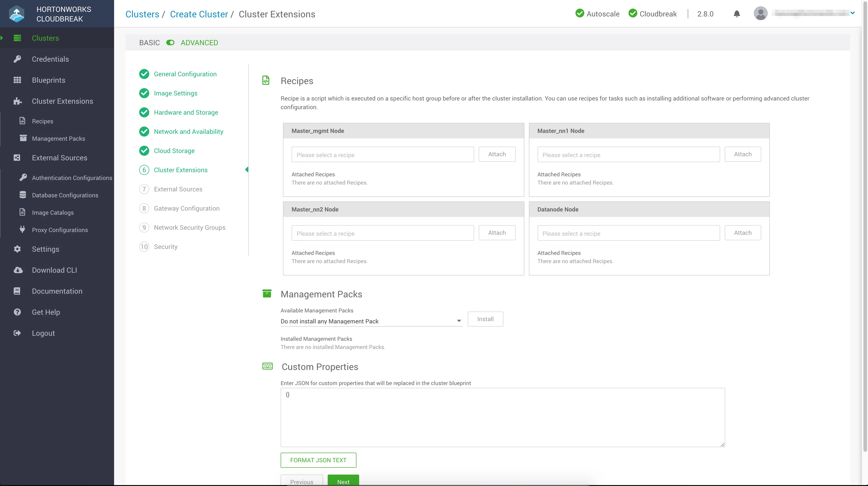Click the Clusters breadcrumb link
This screenshot has width=868, height=486.
pyautogui.click(x=142, y=14)
